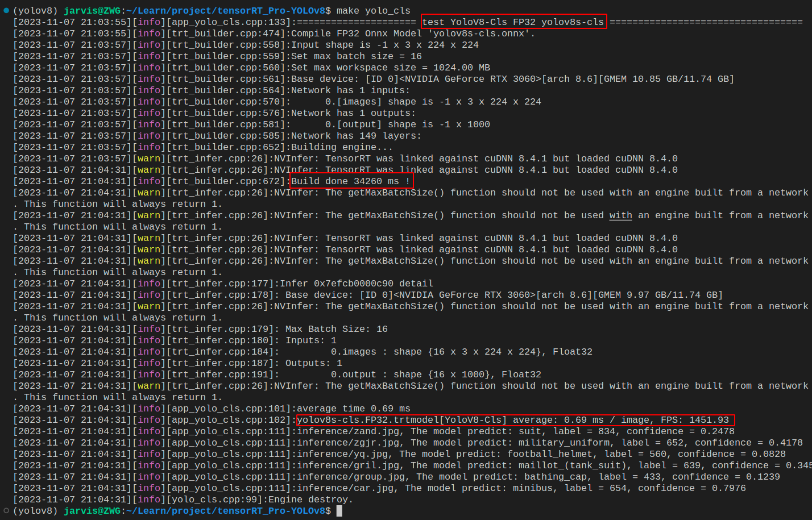Open the '[trt_builder.cpp:672]' source reference

(226, 181)
